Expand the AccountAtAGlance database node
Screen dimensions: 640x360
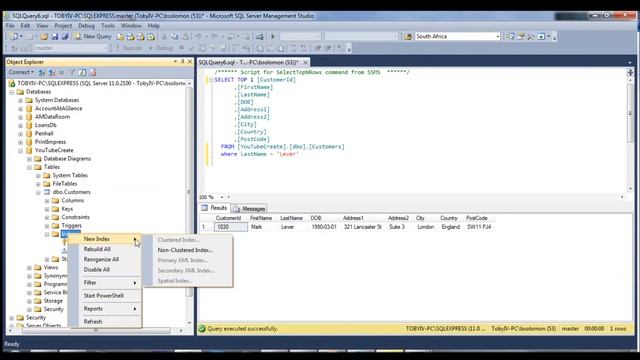pyautogui.click(x=20, y=109)
